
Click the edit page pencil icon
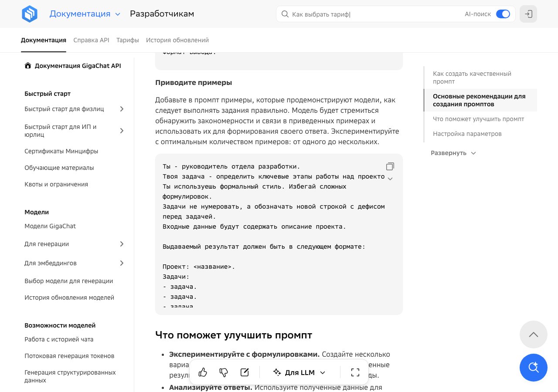pyautogui.click(x=245, y=372)
